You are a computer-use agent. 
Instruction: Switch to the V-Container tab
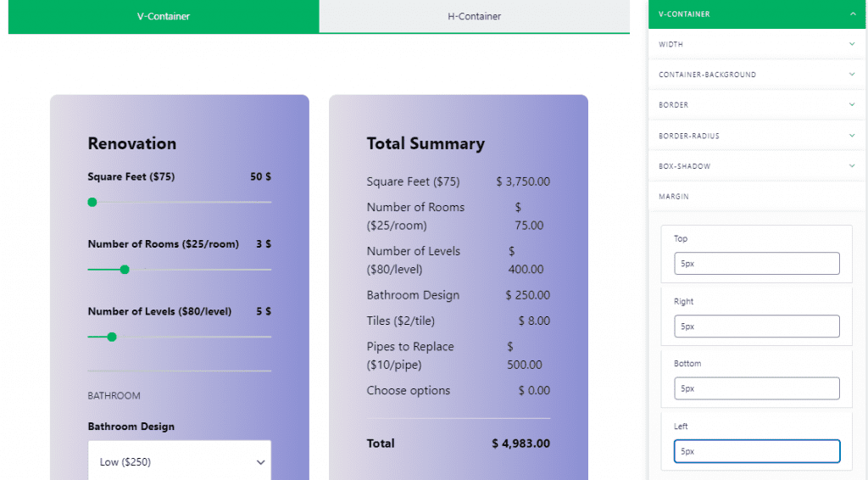click(164, 16)
